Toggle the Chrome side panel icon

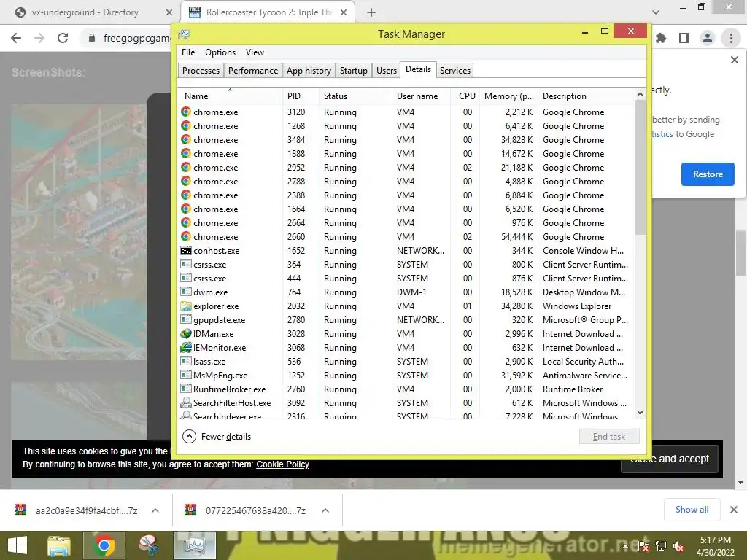coord(684,38)
